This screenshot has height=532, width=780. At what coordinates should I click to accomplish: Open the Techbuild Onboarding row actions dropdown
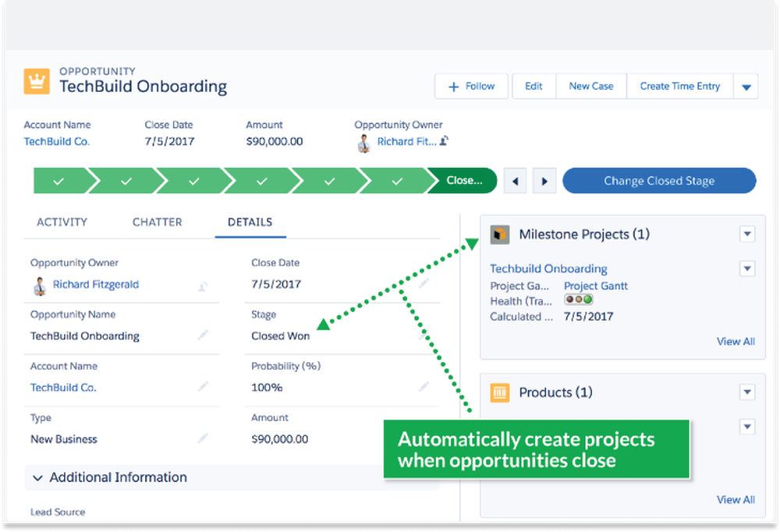747,268
